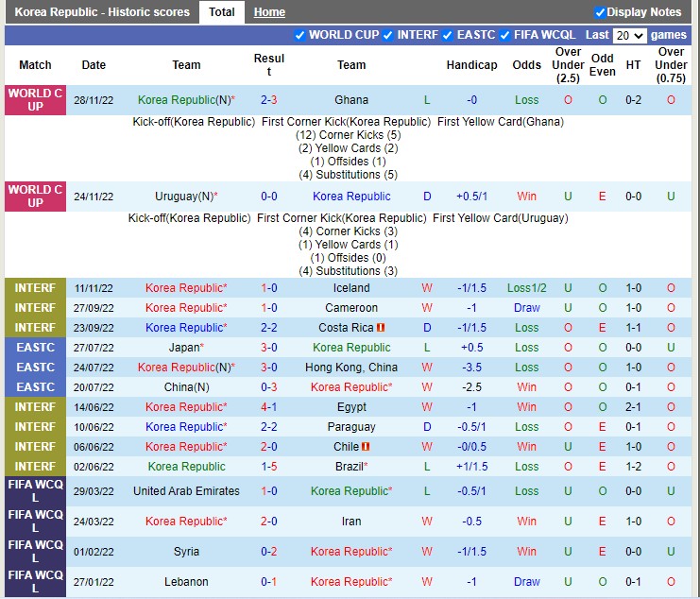Click the 0-0 result for Uruguay match

pyautogui.click(x=268, y=197)
